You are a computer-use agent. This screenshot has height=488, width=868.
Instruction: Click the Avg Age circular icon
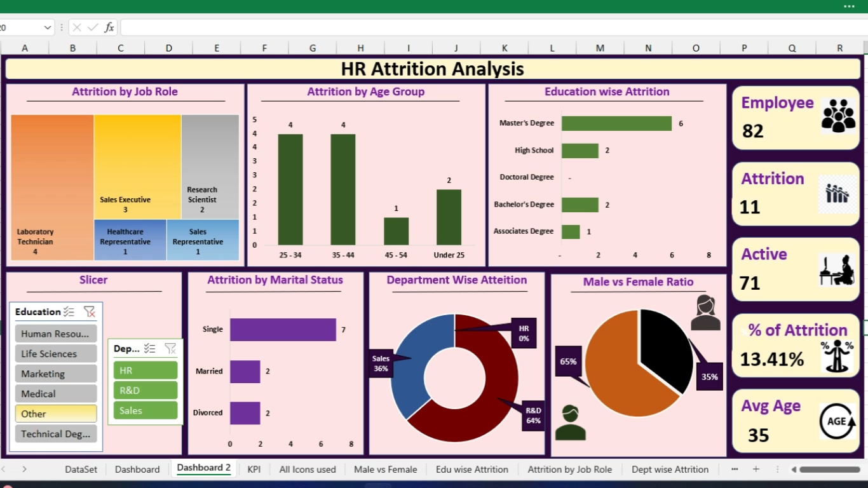pos(837,421)
